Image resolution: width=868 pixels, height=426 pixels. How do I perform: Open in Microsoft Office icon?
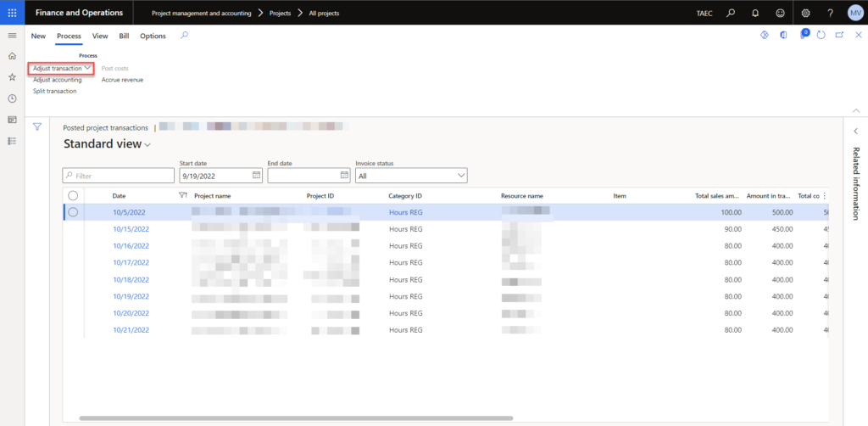pyautogui.click(x=783, y=35)
